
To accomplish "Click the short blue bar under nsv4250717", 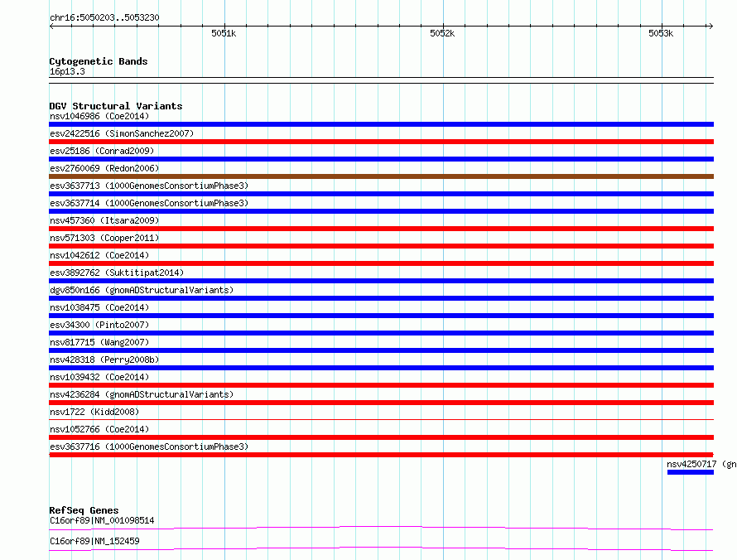I will [x=691, y=472].
